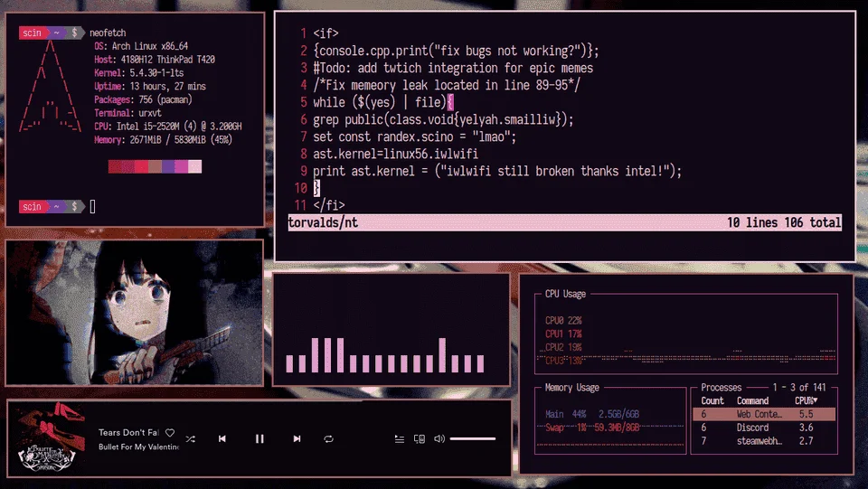868x489 pixels.
Task: Sort processes by CPU% column header
Action: (806, 400)
